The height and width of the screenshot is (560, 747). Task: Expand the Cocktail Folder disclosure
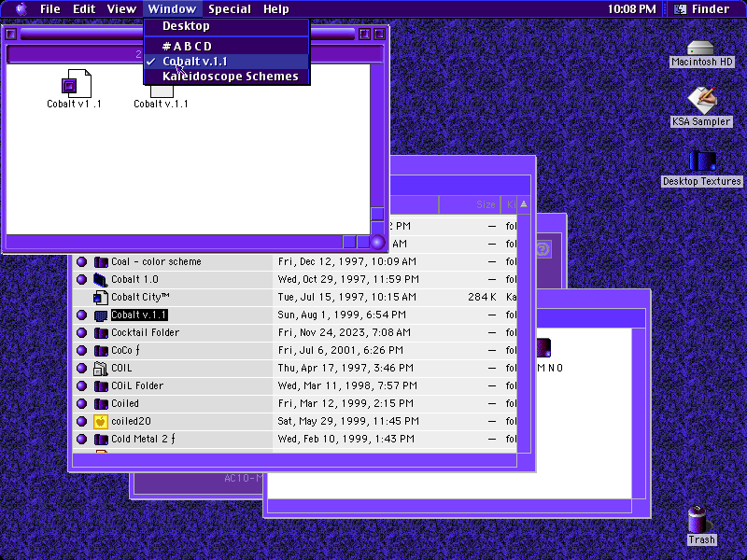tap(81, 333)
